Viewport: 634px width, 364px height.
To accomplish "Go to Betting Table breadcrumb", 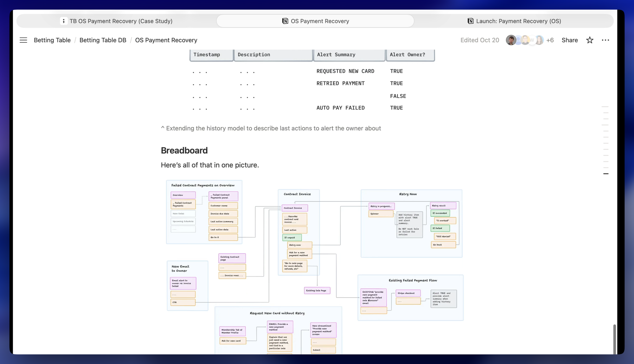I will (52, 40).
